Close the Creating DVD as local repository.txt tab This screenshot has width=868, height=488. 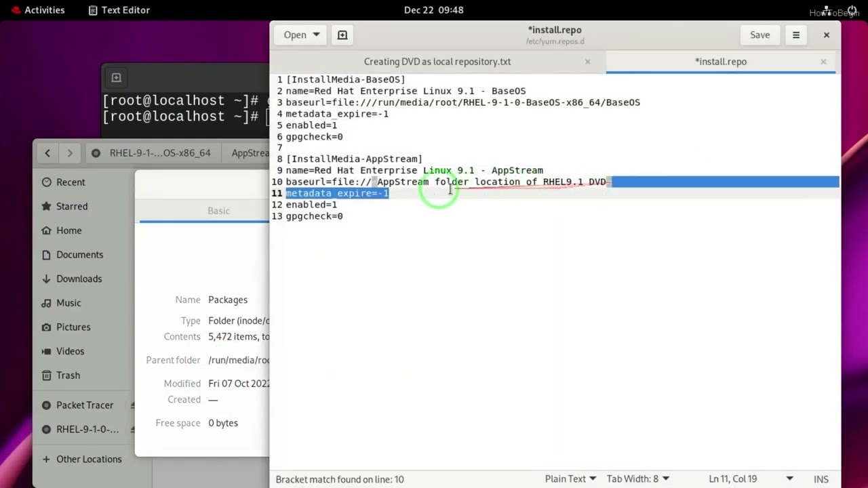[587, 62]
